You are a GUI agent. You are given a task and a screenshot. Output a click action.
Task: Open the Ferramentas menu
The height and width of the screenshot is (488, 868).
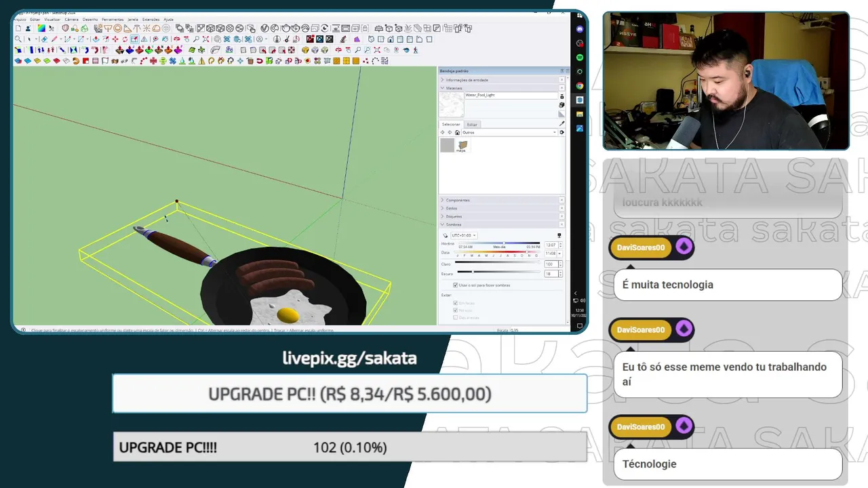[113, 20]
